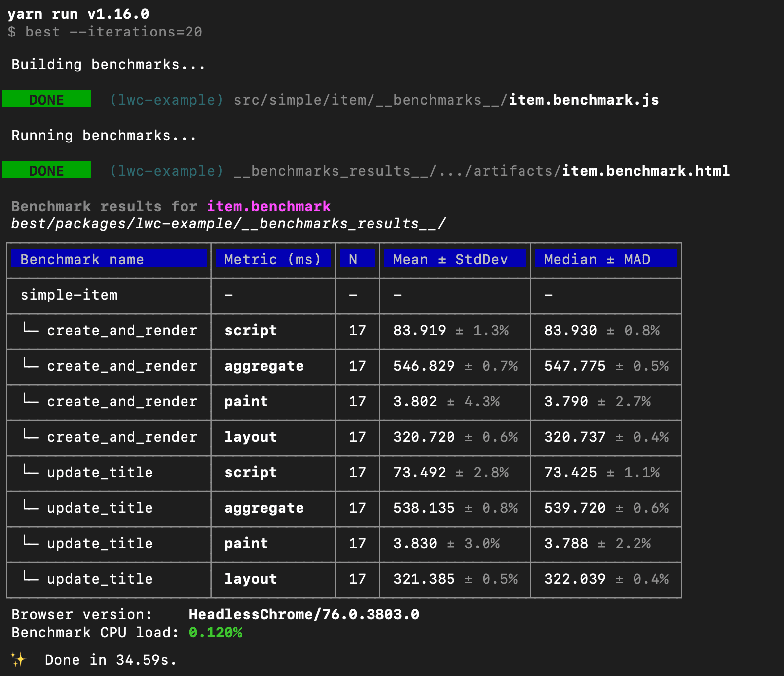Click mean value '73.492 ± 2.8%'
Image resolution: width=784 pixels, height=676 pixels.
coord(451,472)
